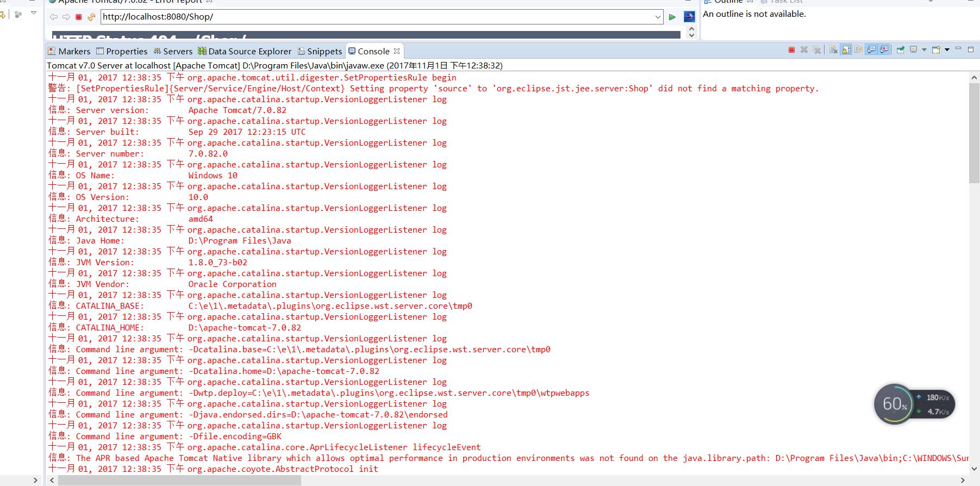Toggle Pin Console button
The height and width of the screenshot is (486, 980).
[900, 49]
